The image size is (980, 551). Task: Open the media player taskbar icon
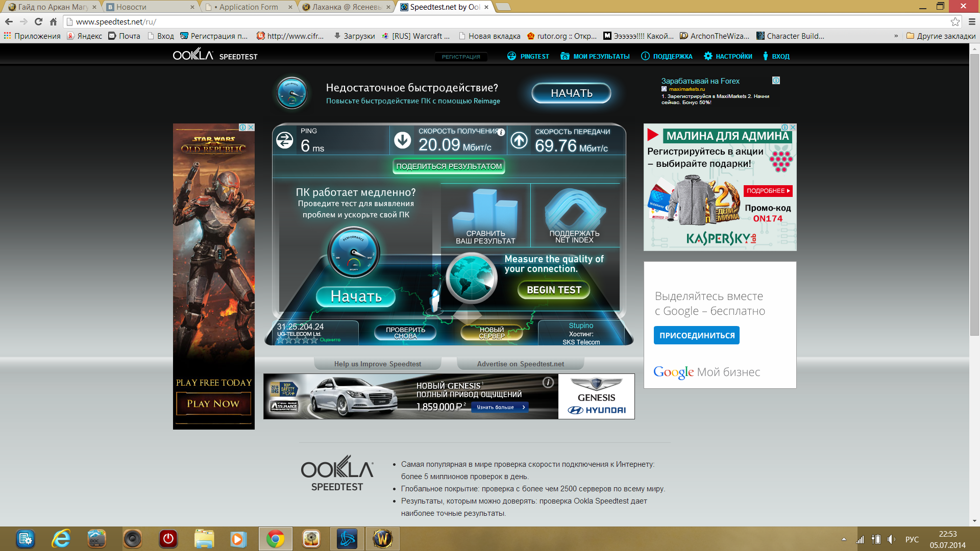tap(238, 539)
